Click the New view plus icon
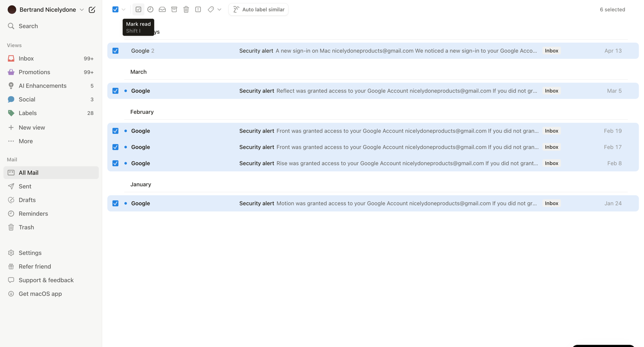 (x=11, y=127)
